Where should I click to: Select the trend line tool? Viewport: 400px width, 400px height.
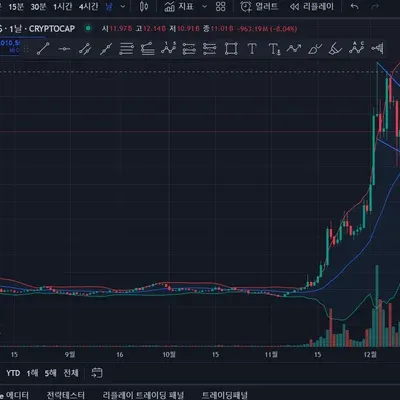click(x=43, y=49)
